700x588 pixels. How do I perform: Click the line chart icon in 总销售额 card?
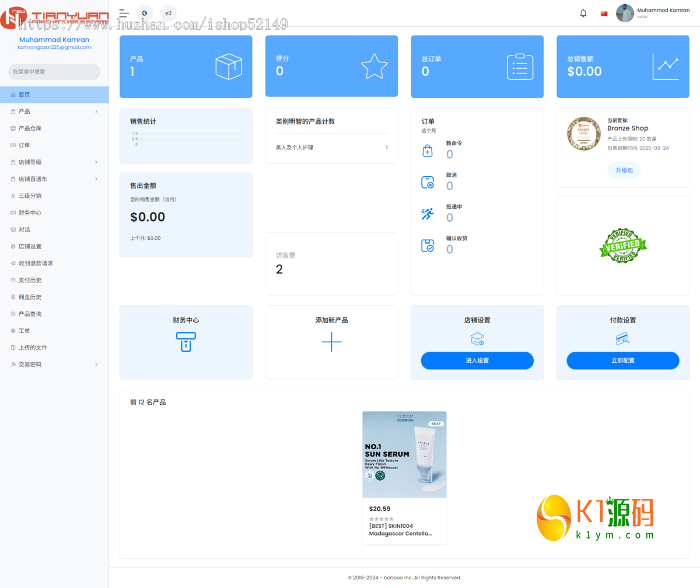(666, 66)
